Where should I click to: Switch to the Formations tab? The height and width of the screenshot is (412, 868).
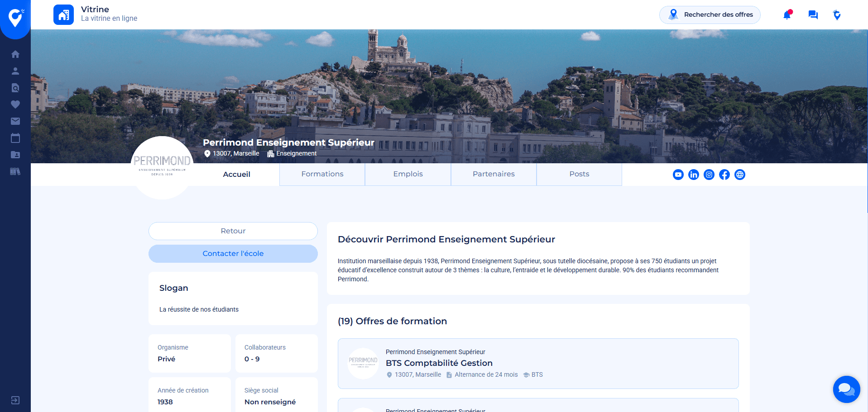322,174
